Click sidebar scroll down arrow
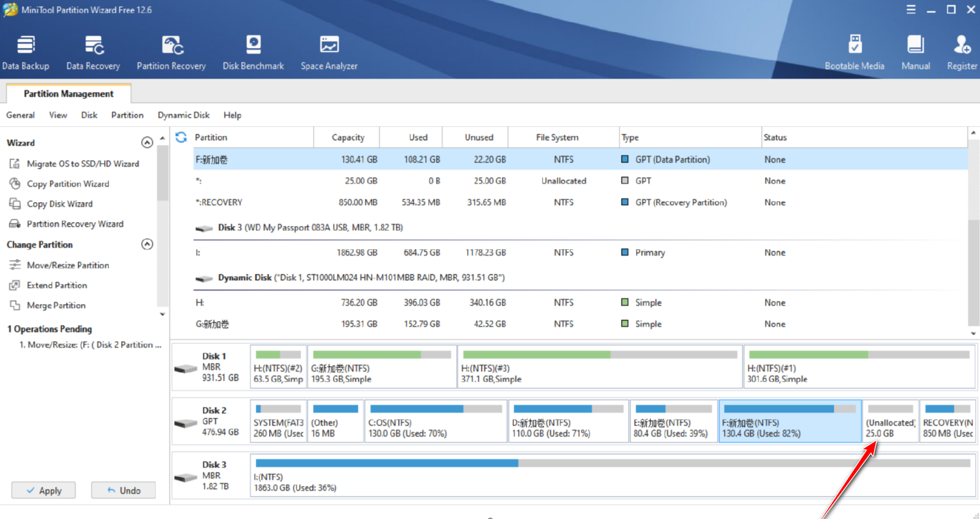980x519 pixels. coord(162,314)
